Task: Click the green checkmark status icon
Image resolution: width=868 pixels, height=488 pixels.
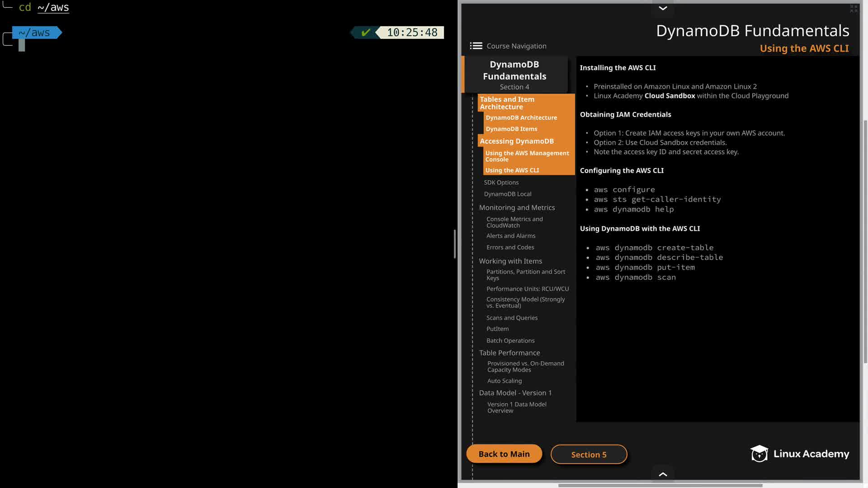Action: (x=366, y=33)
